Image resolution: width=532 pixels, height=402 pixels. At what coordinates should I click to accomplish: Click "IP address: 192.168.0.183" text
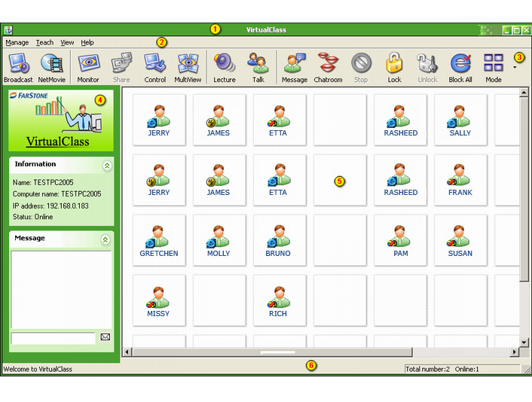pyautogui.click(x=50, y=206)
